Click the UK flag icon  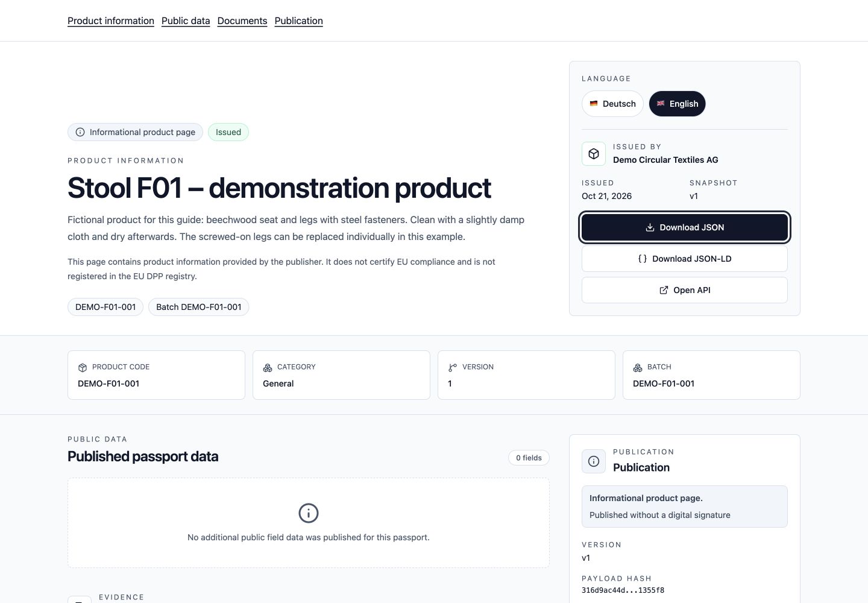point(661,104)
